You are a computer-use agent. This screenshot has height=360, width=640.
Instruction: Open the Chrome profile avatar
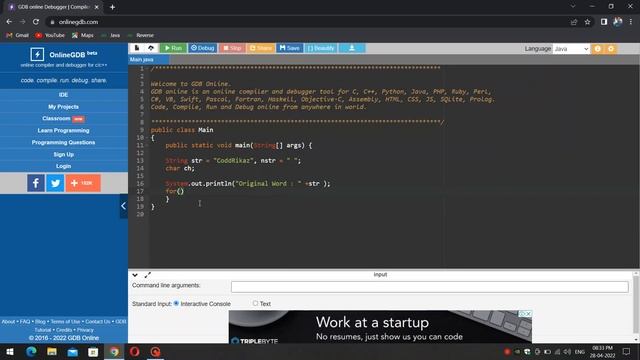tap(618, 22)
